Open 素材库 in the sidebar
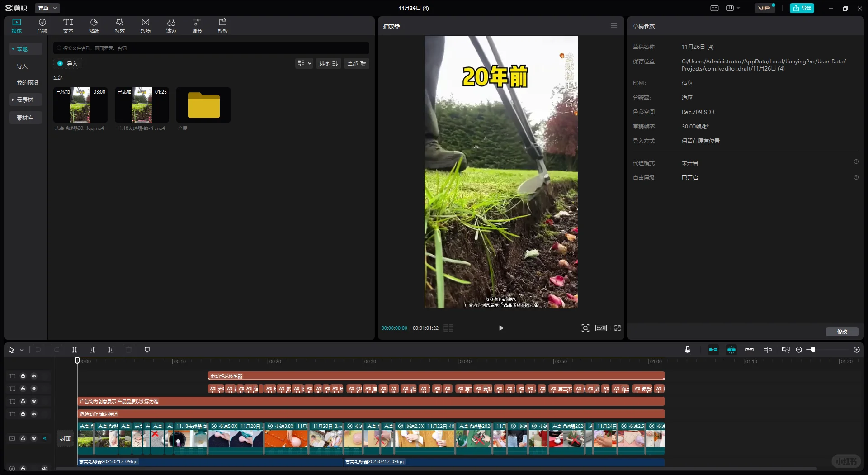Viewport: 868px width, 475px height. pyautogui.click(x=26, y=118)
